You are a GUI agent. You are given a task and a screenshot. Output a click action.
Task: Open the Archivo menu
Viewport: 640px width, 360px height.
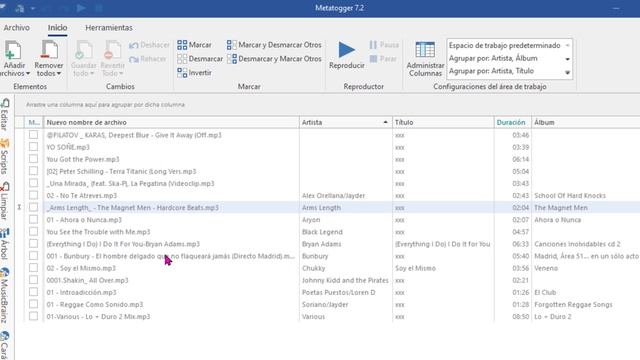[16, 28]
